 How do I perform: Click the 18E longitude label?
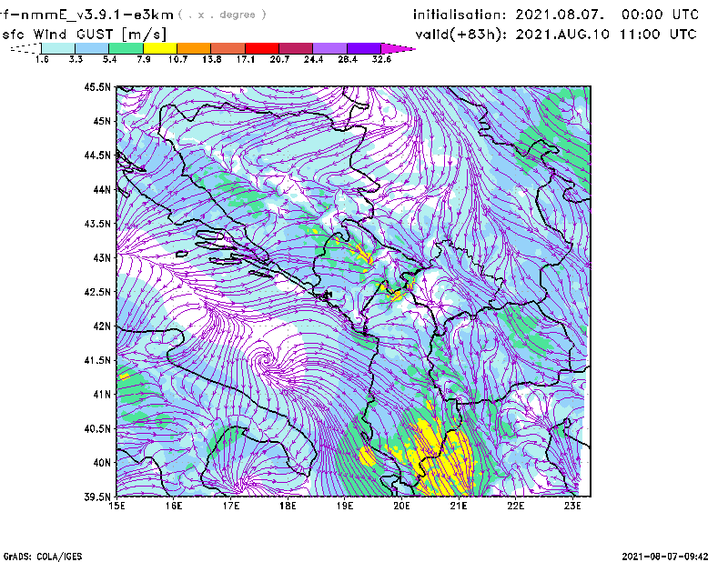288,506
